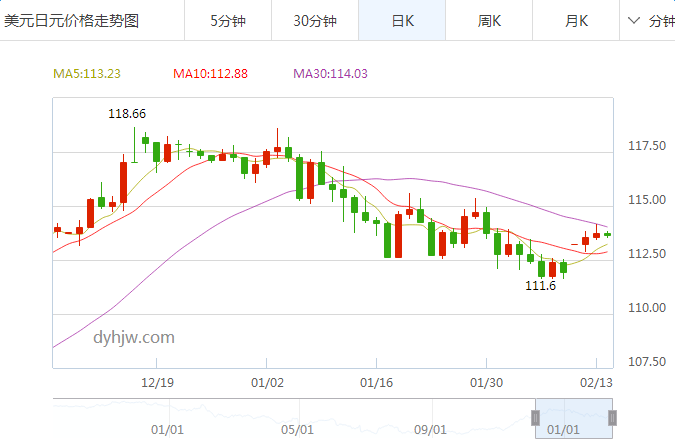Select the 30分钟 chart tab
Viewport: 675px width, 441px height.
(315, 20)
